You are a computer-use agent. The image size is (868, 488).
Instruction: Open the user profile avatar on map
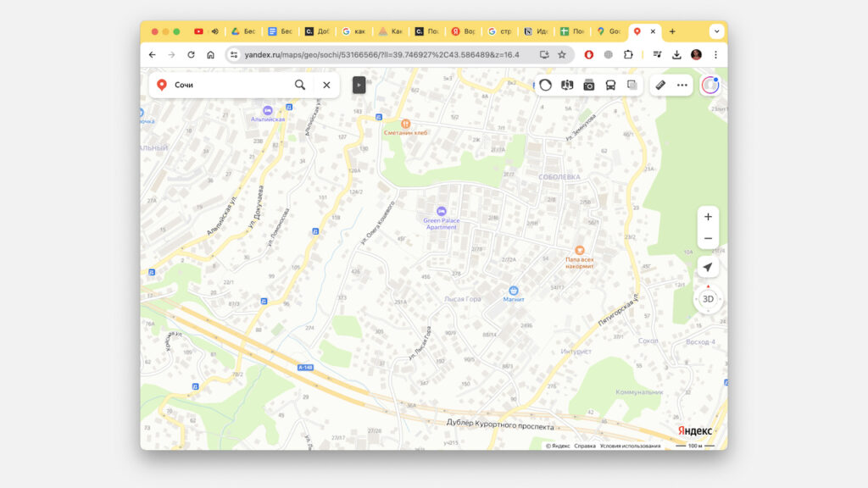click(x=709, y=85)
